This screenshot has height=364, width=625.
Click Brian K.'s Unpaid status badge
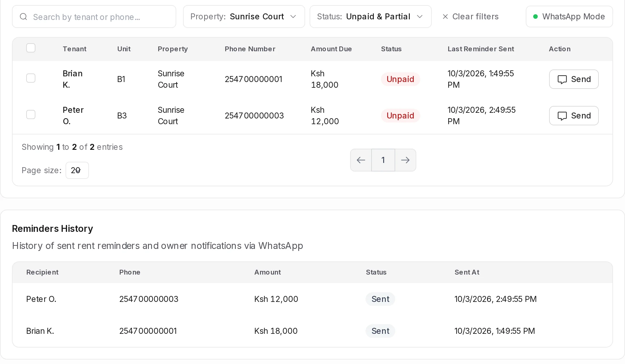click(400, 79)
